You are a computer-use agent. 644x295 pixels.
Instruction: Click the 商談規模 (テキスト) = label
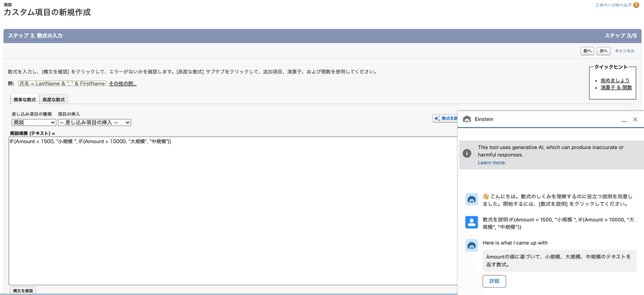tap(32, 132)
